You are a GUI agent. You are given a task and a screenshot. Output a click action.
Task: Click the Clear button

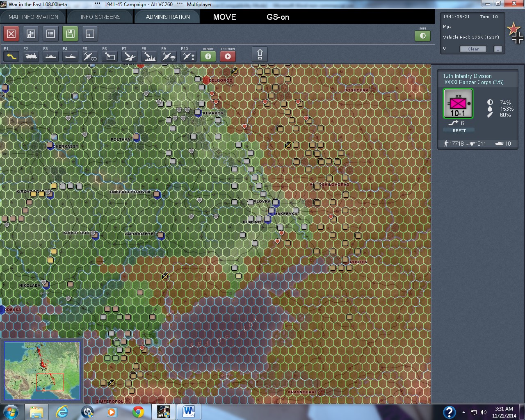click(473, 49)
